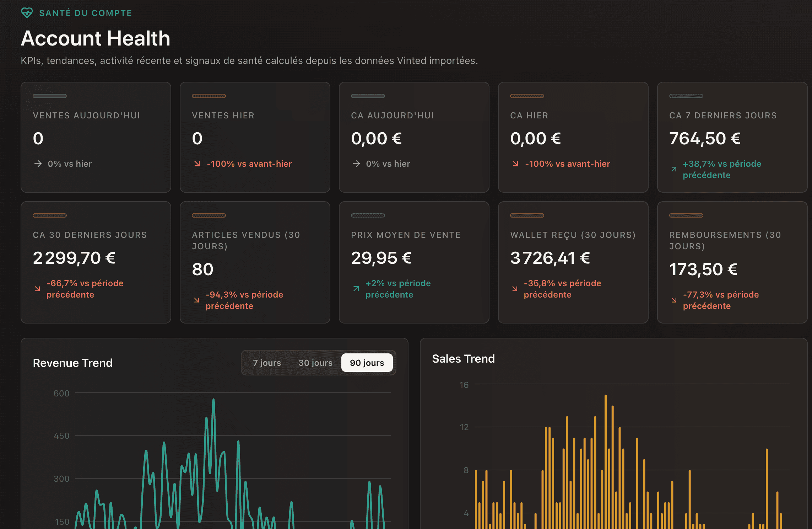Click the heart pulse Santé du compte icon

click(x=27, y=13)
